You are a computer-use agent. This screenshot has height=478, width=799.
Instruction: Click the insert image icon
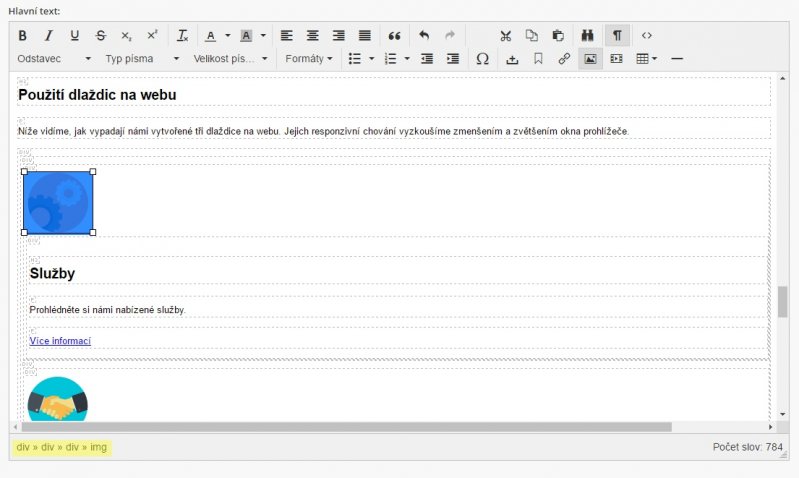[x=590, y=59]
